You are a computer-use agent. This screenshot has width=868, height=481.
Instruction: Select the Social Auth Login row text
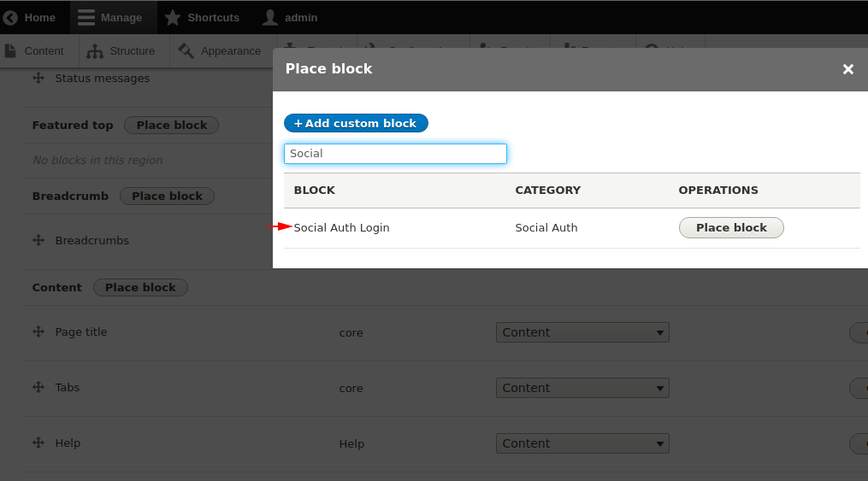coord(341,228)
